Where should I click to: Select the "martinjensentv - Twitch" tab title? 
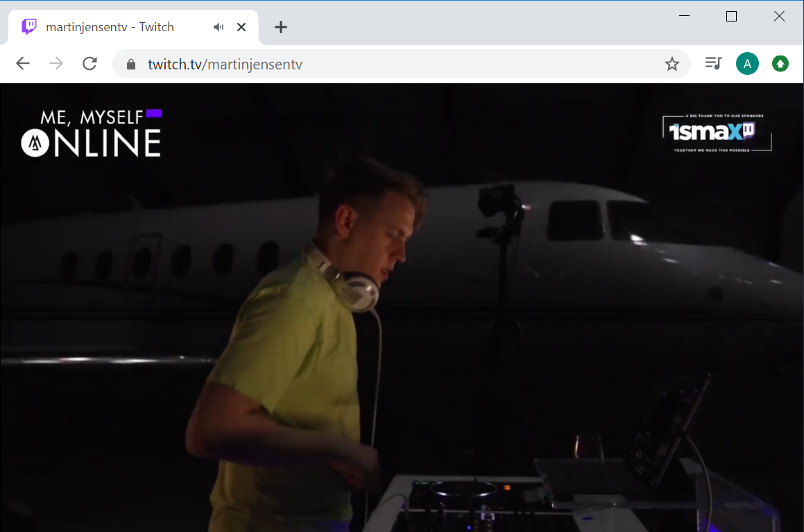tap(110, 27)
